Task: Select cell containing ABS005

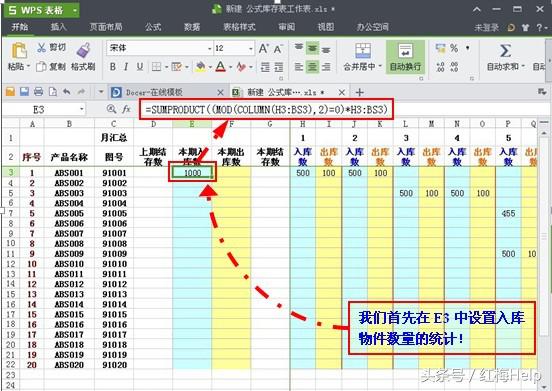Action: pos(69,213)
